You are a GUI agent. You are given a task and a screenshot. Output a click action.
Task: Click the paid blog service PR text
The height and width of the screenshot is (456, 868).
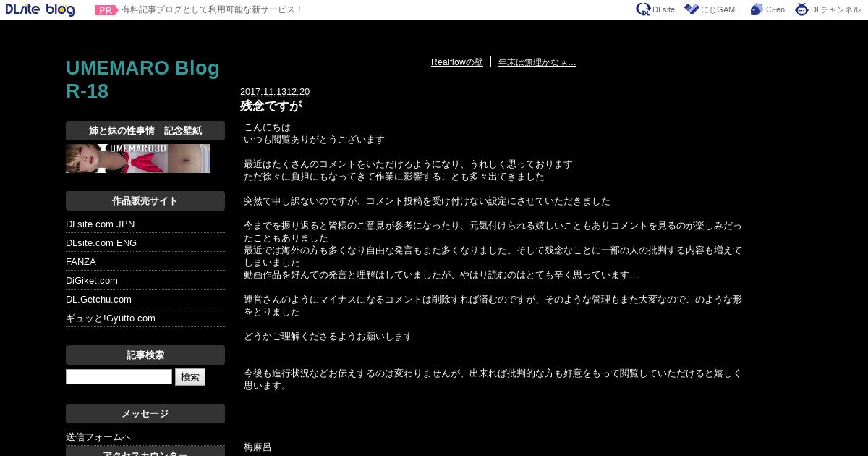212,10
